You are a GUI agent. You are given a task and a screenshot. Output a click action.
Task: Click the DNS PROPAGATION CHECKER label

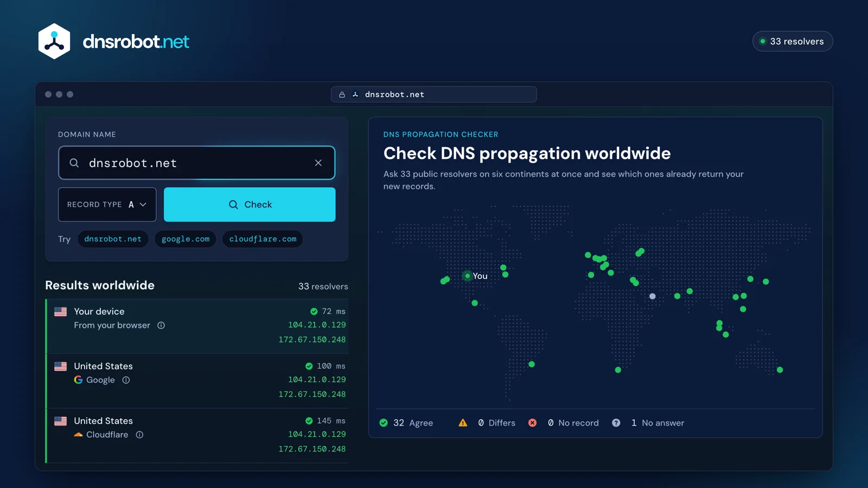click(441, 134)
